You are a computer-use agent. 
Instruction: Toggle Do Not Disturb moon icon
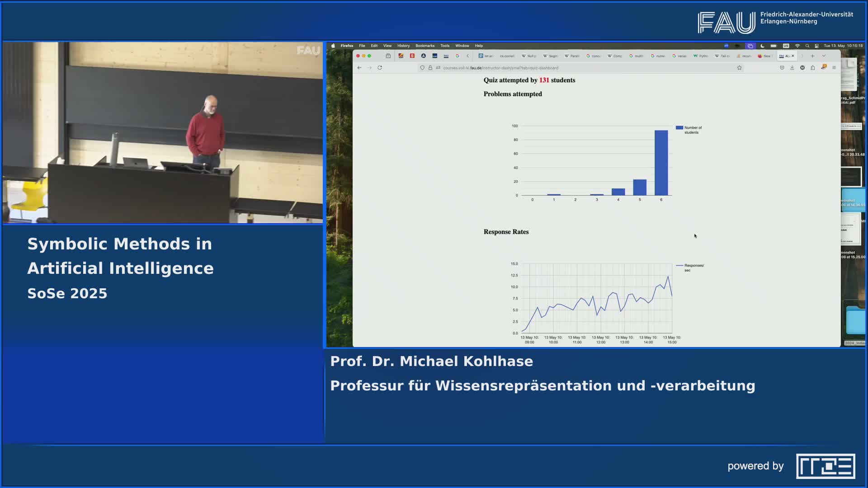click(x=762, y=46)
